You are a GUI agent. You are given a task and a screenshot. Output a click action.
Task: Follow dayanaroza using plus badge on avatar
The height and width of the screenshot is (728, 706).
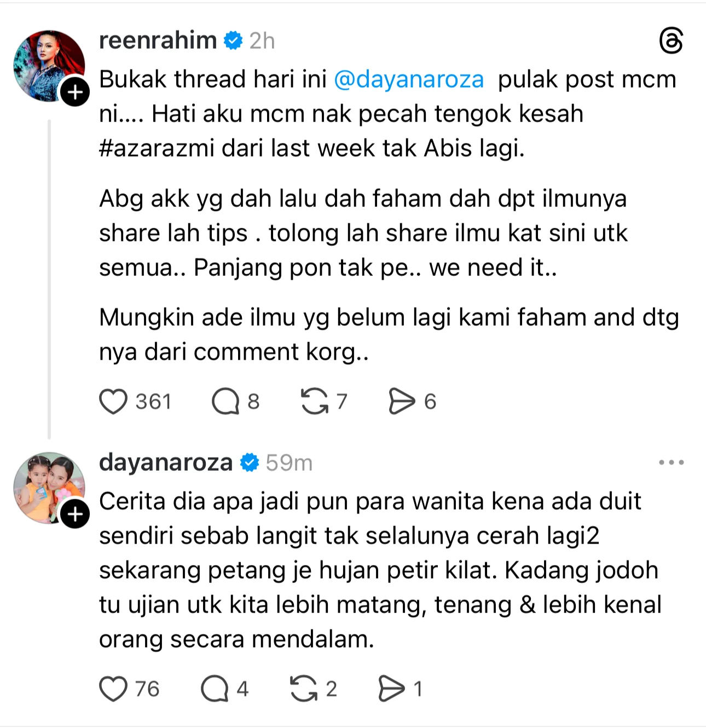pos(75,514)
